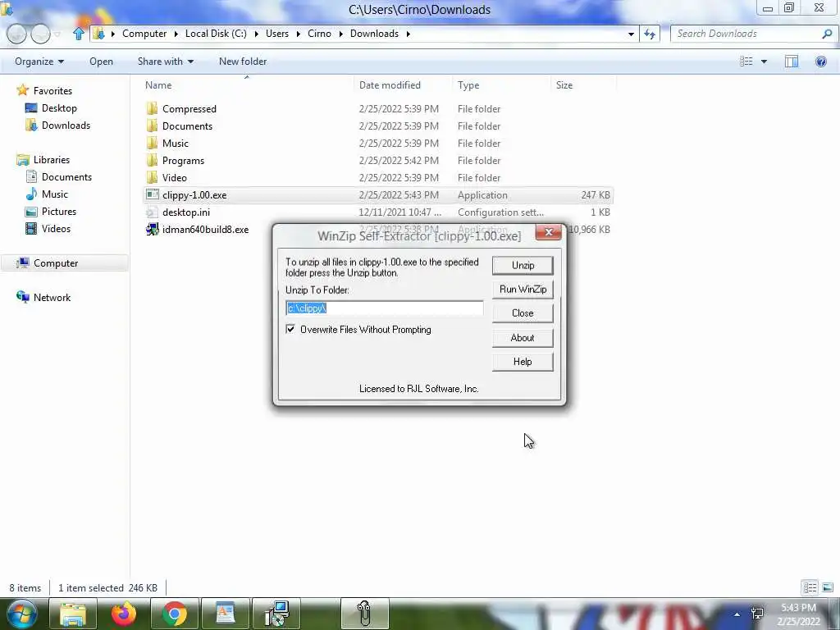Sort by the Name column header
Viewport: 840px width, 630px height.
click(x=158, y=85)
